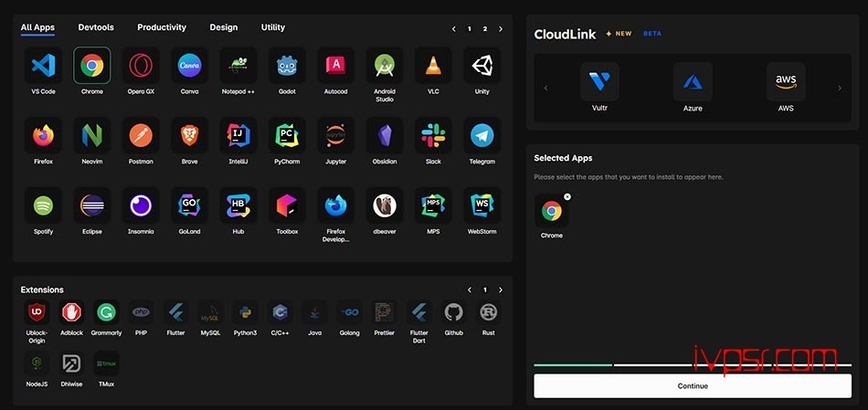Remove Chrome from Selected Apps
This screenshot has height=410, width=868.
567,196
